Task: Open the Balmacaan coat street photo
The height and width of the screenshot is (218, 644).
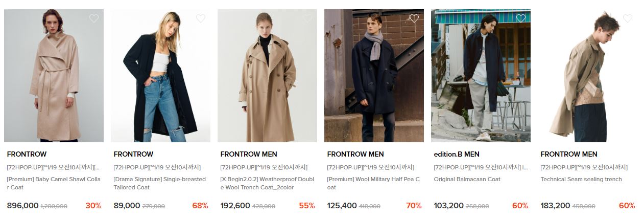Action: click(x=481, y=76)
